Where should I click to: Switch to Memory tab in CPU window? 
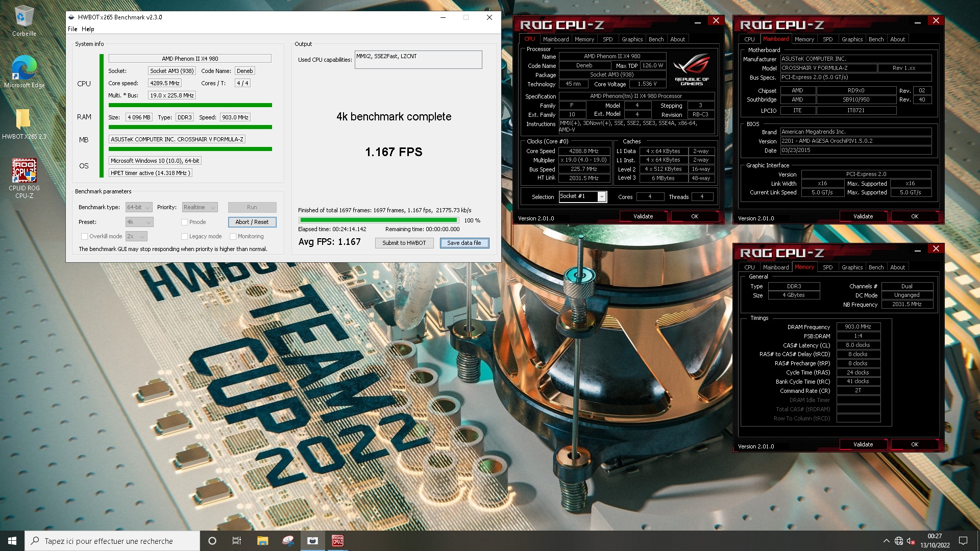(584, 39)
